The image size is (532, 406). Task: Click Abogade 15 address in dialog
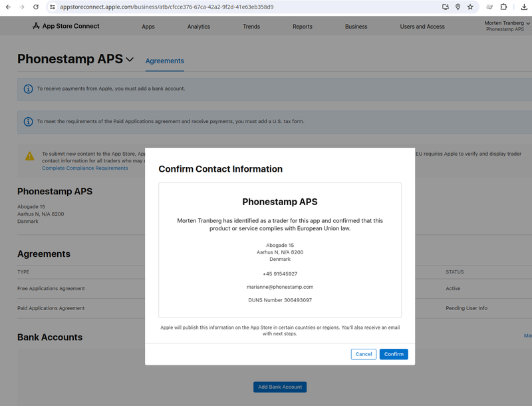point(280,245)
